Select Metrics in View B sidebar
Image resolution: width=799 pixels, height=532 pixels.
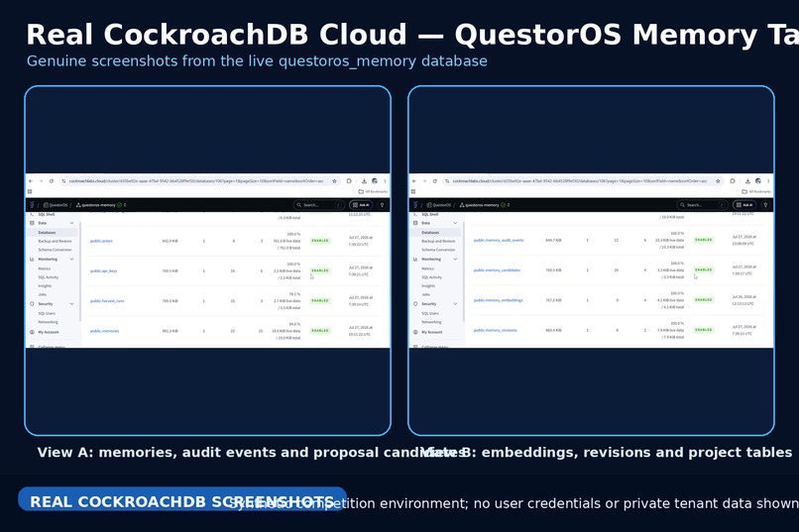427,268
